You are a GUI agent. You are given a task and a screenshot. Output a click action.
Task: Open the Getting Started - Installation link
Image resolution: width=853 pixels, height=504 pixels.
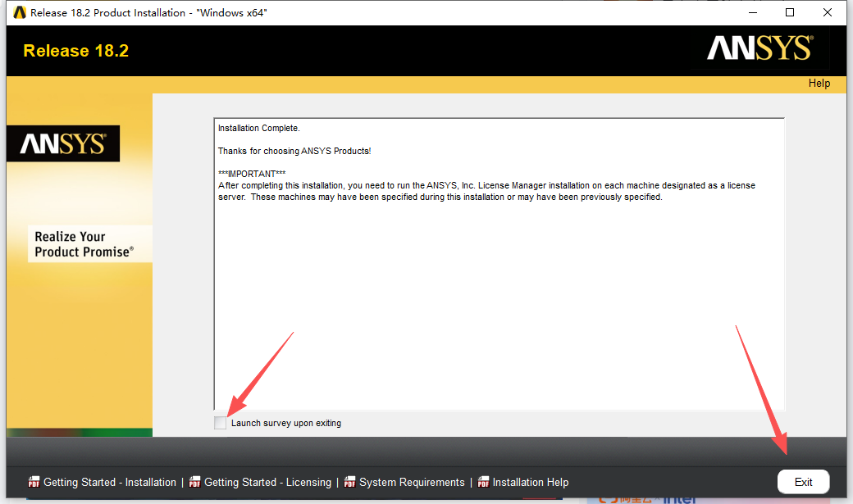109,482
